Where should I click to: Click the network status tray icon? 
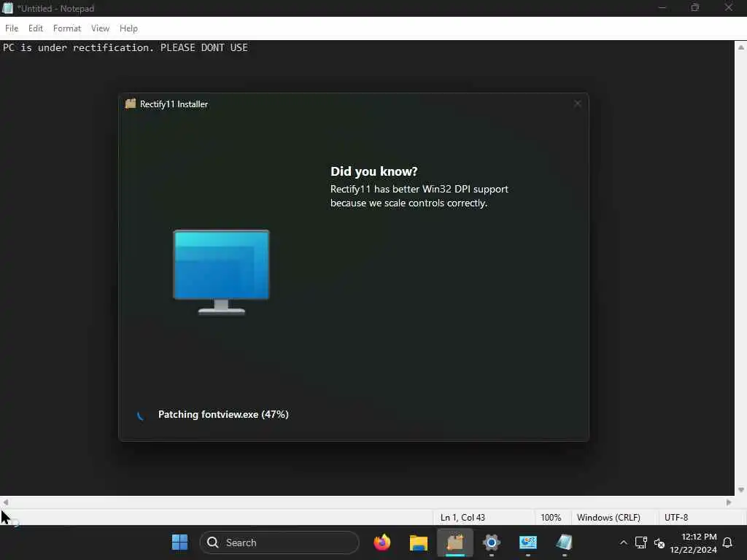(640, 542)
